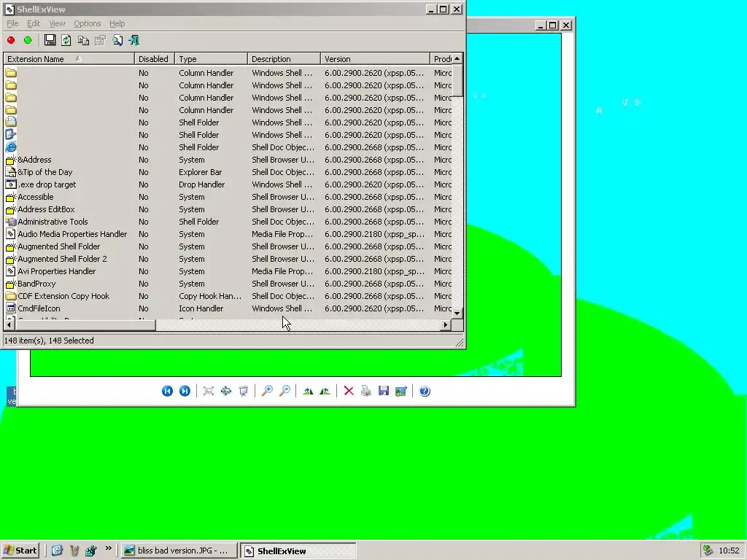Image resolution: width=747 pixels, height=560 pixels.
Task: Sort by the Version column header
Action: click(375, 59)
